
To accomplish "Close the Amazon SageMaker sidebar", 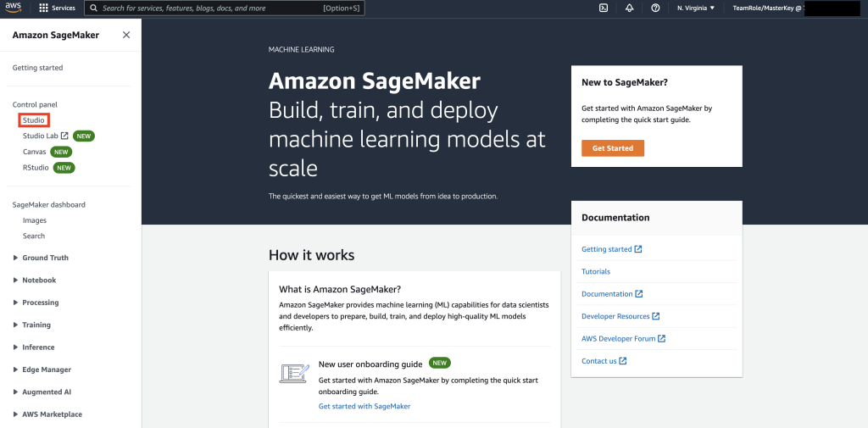I will tap(126, 35).
